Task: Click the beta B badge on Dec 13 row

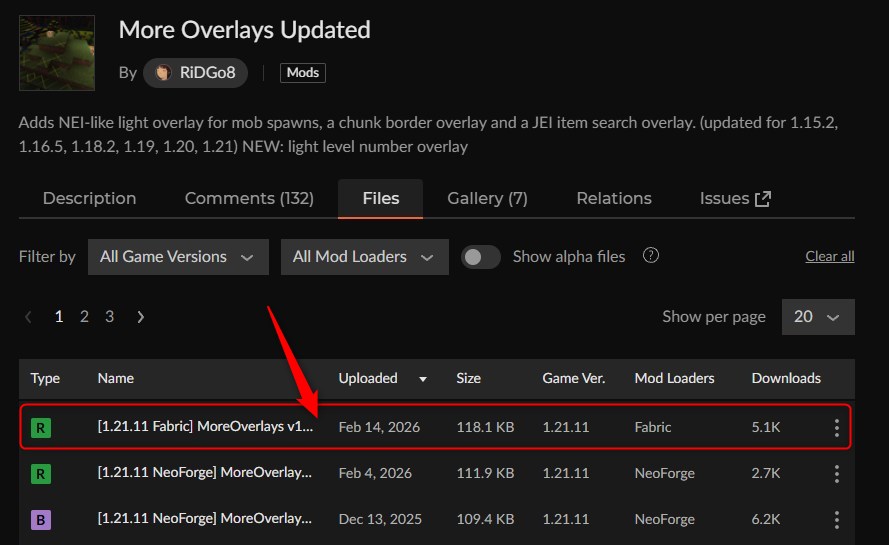Action: pos(41,519)
